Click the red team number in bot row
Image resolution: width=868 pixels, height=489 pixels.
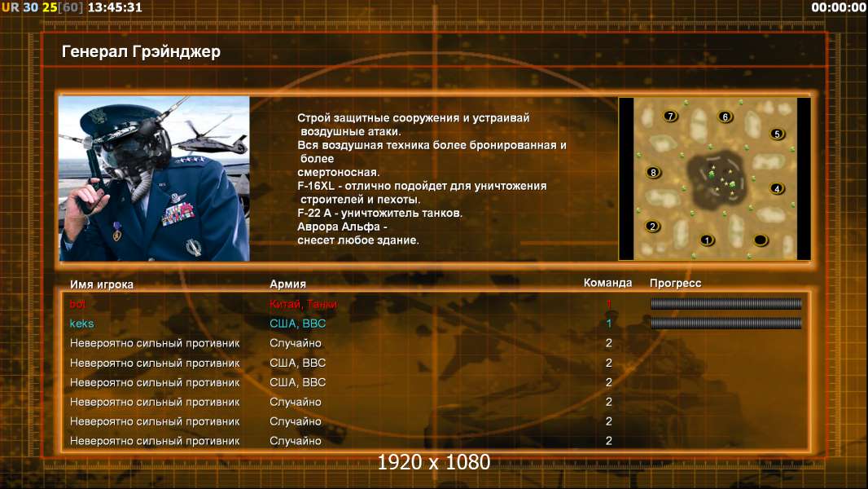pyautogui.click(x=609, y=303)
